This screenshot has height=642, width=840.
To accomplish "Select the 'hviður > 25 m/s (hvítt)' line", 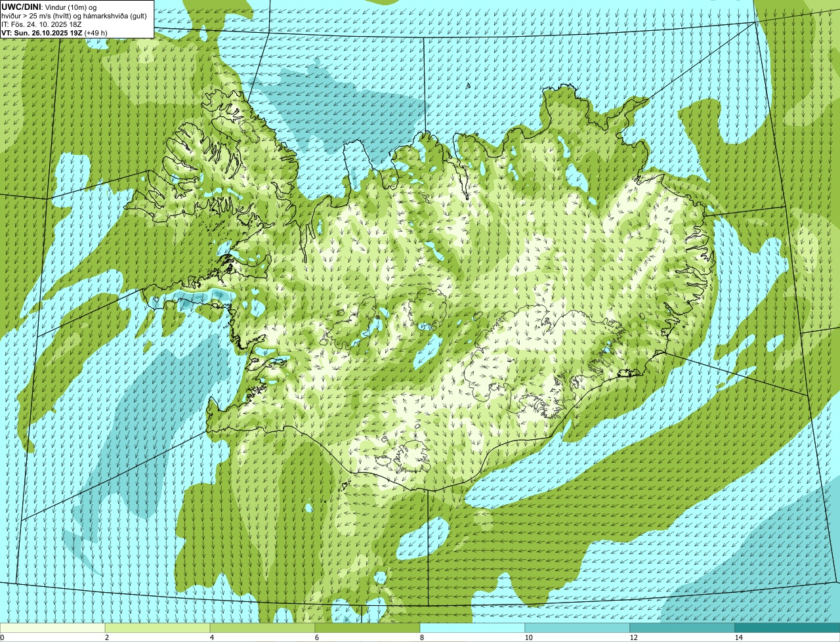I will (73, 15).
